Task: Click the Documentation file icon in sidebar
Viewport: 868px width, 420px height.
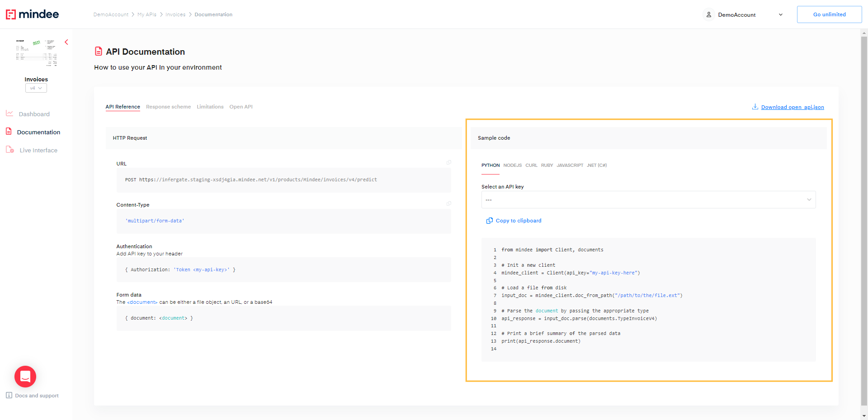Action: [x=9, y=132]
